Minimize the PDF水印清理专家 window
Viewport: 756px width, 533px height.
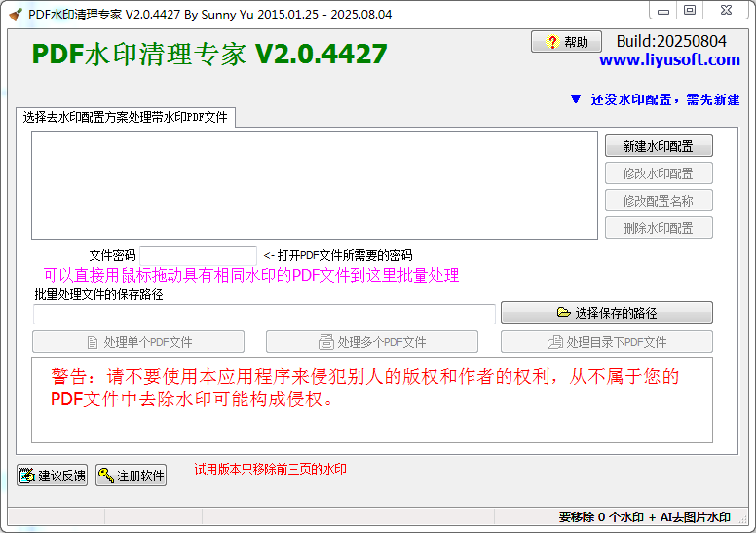(x=663, y=11)
